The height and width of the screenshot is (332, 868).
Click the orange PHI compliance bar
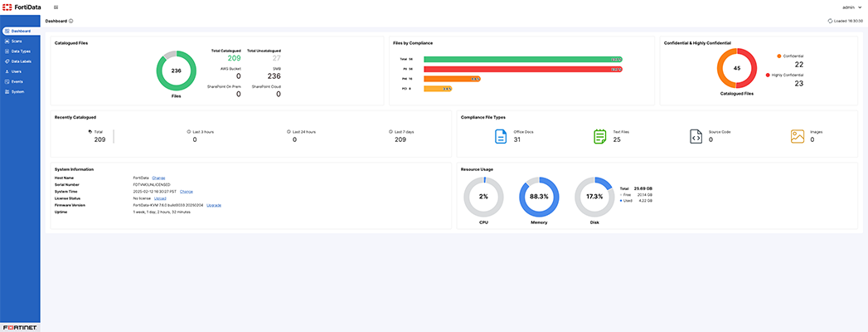453,79
